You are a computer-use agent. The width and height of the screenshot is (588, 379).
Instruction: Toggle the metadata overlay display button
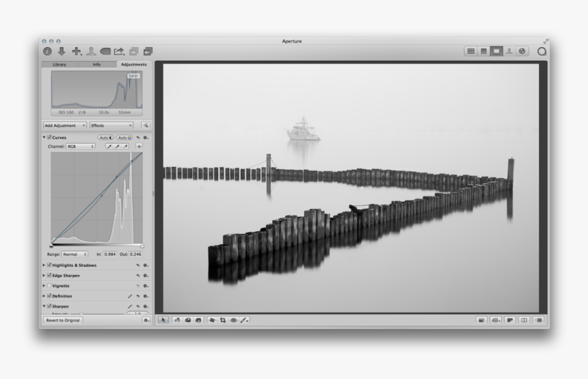(496, 320)
